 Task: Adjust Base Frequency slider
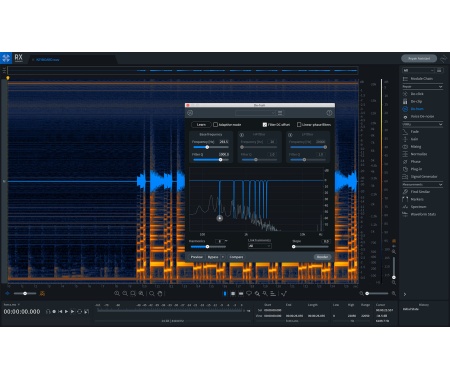click(x=211, y=147)
